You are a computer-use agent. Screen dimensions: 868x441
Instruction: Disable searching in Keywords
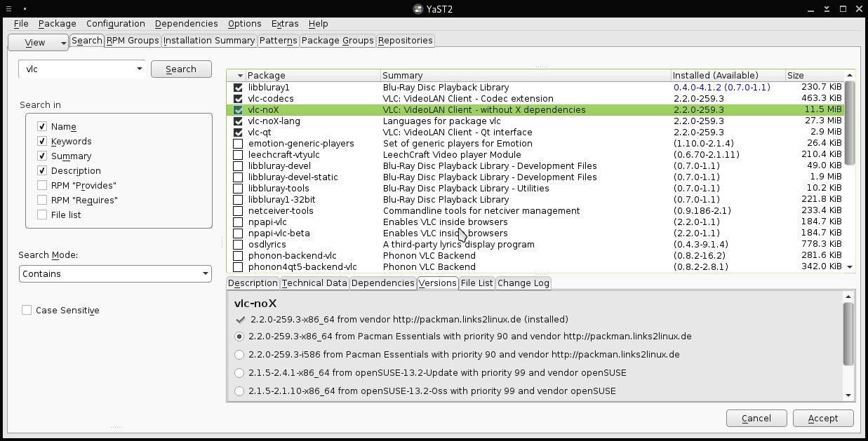pyautogui.click(x=42, y=142)
